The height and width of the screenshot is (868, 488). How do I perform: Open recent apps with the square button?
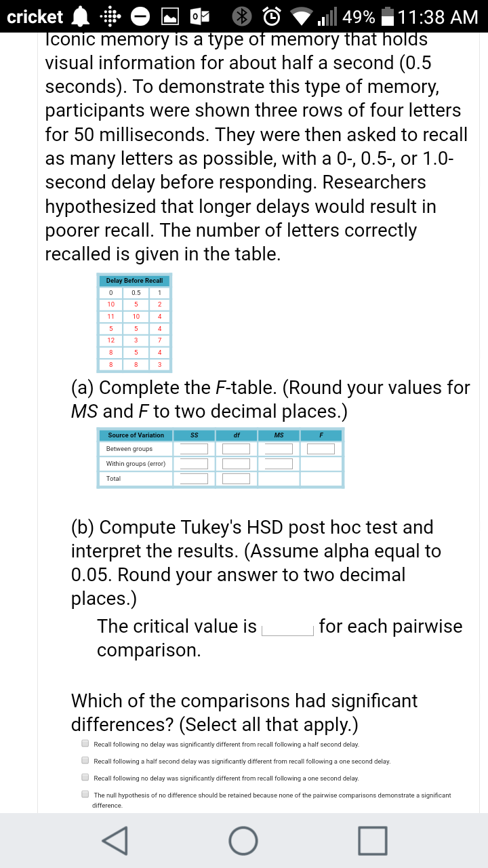[x=374, y=840]
